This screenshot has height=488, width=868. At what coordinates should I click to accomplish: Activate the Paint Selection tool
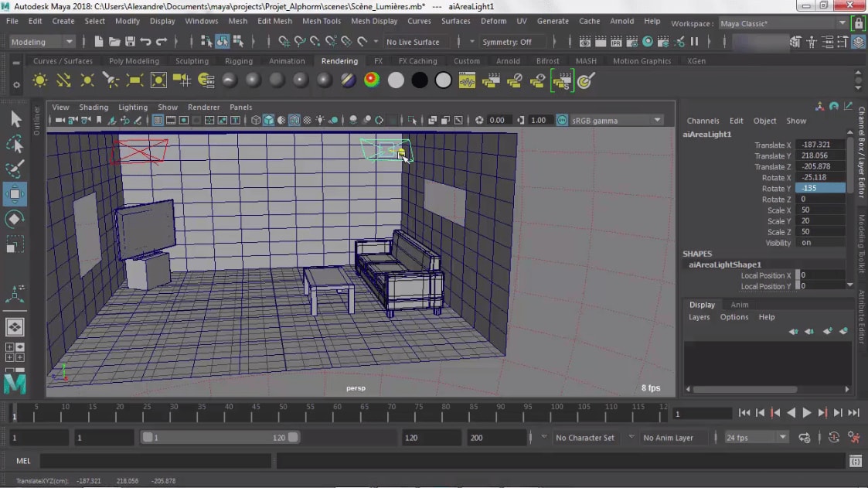15,169
